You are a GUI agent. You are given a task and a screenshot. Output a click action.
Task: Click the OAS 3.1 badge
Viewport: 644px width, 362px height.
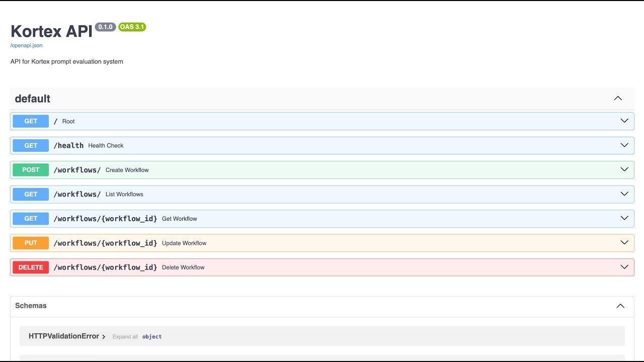click(x=132, y=27)
